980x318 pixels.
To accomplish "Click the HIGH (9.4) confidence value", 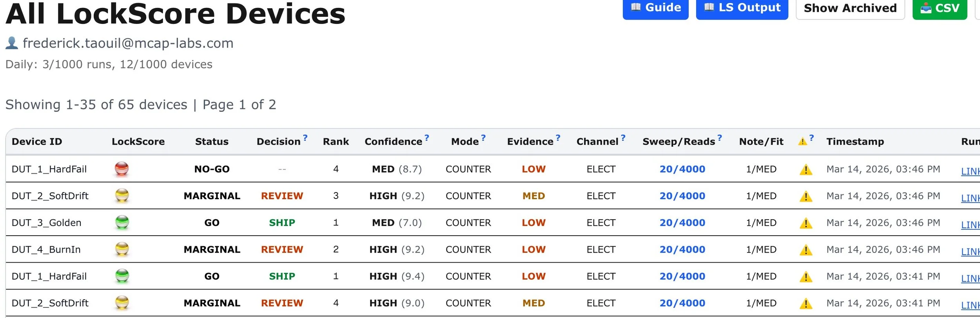I will coord(397,276).
